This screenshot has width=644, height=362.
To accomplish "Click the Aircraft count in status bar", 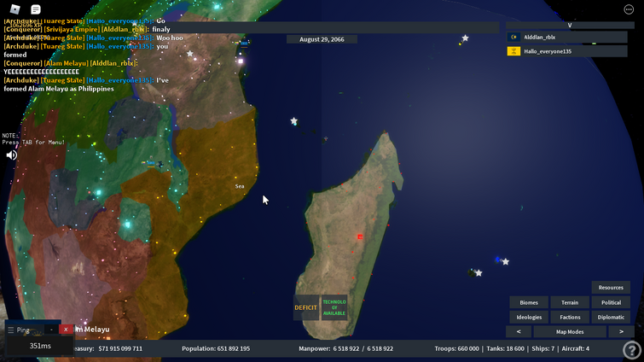I will point(576,348).
